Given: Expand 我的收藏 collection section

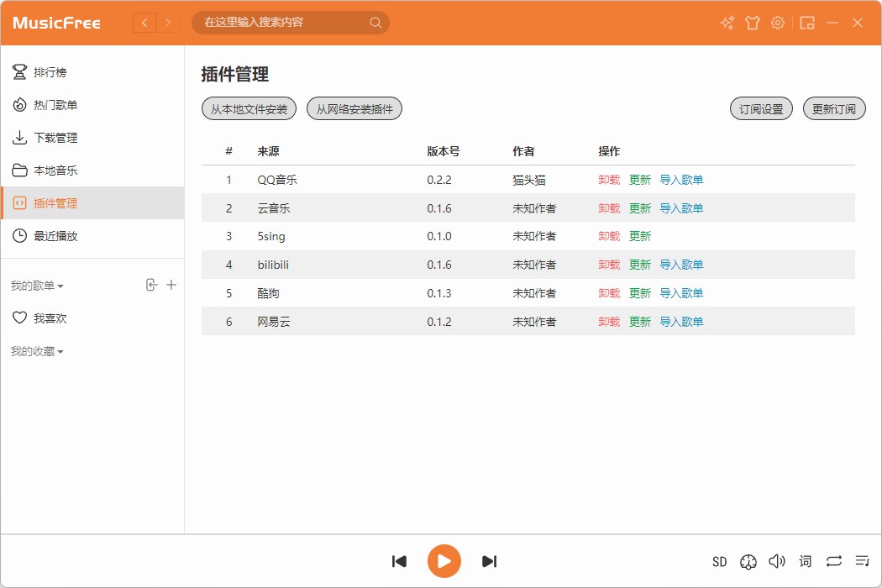Looking at the screenshot, I should point(37,352).
